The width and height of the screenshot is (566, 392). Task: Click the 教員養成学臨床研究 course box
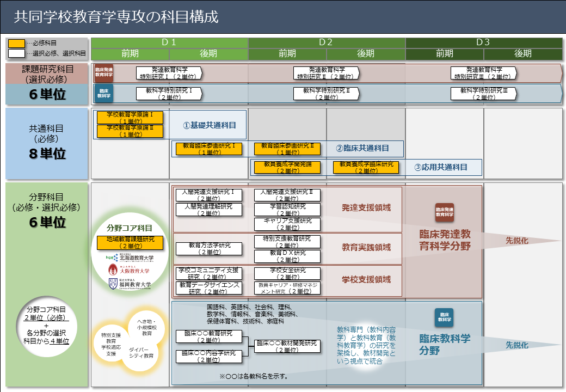click(x=366, y=168)
